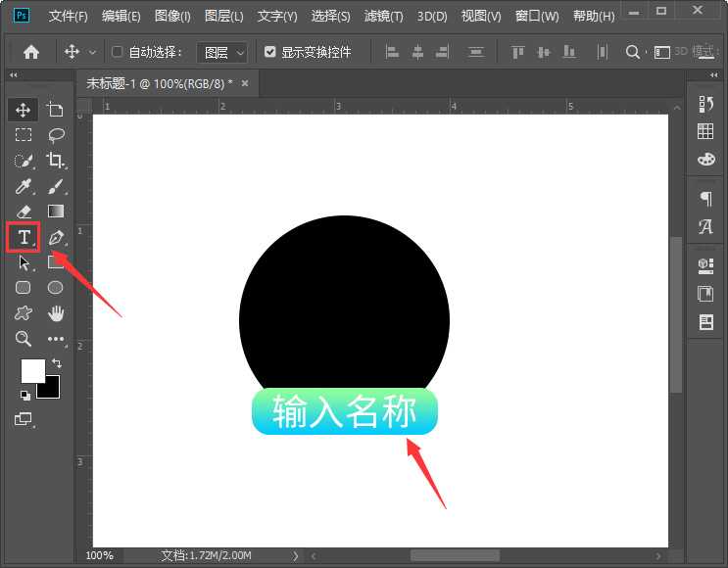Uncheck 显示变换控件 checkbox
728x568 pixels.
tap(270, 52)
